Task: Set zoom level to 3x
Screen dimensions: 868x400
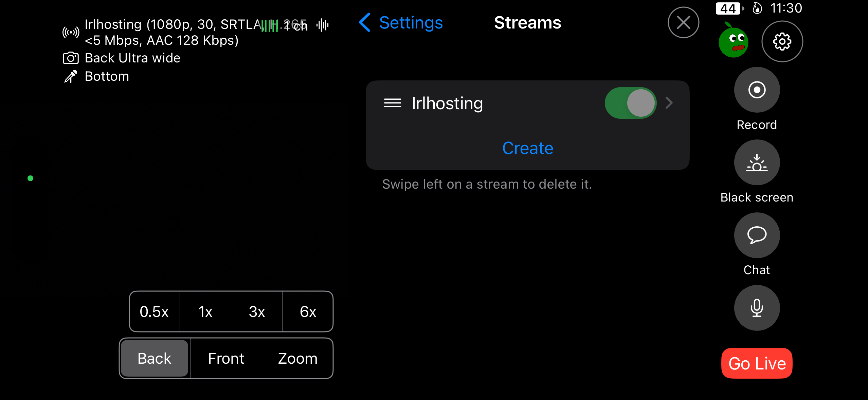Action: click(x=257, y=311)
